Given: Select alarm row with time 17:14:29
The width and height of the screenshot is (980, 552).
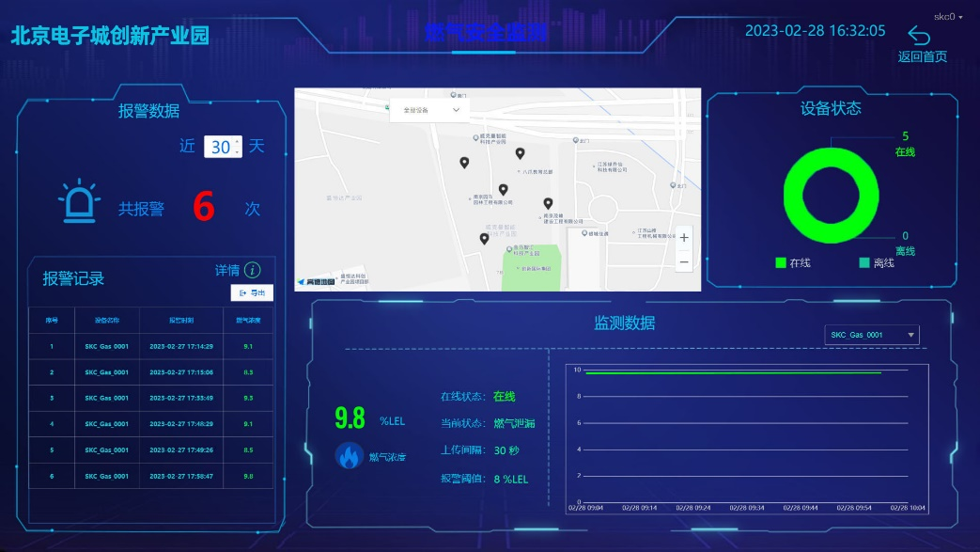Looking at the screenshot, I should tap(151, 346).
